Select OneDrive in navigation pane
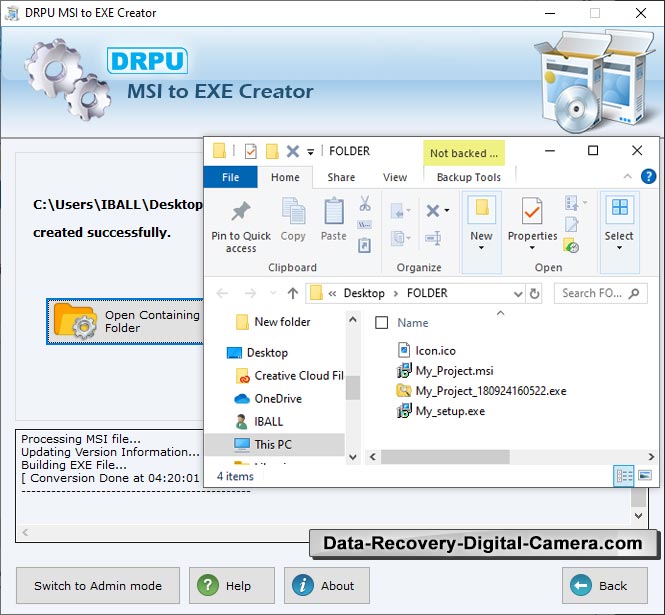 [268, 399]
